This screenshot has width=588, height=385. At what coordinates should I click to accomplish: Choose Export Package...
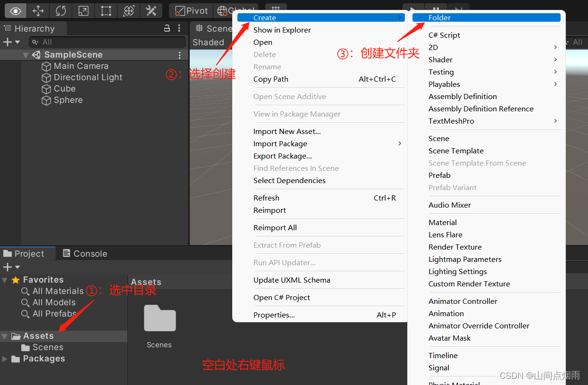(283, 156)
